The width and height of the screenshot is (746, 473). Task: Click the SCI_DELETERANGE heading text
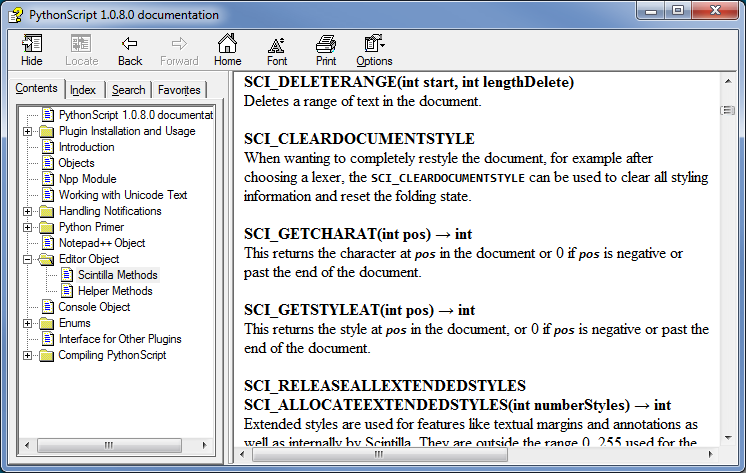[409, 82]
